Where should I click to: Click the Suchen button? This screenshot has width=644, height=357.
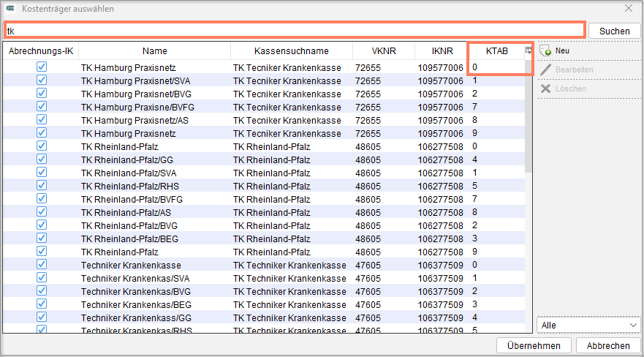pos(615,31)
